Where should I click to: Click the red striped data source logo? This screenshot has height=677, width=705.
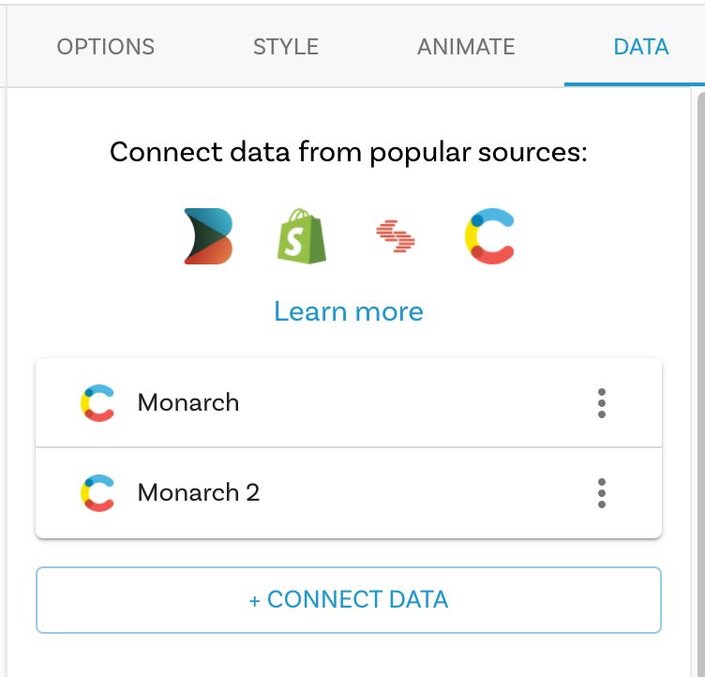396,236
